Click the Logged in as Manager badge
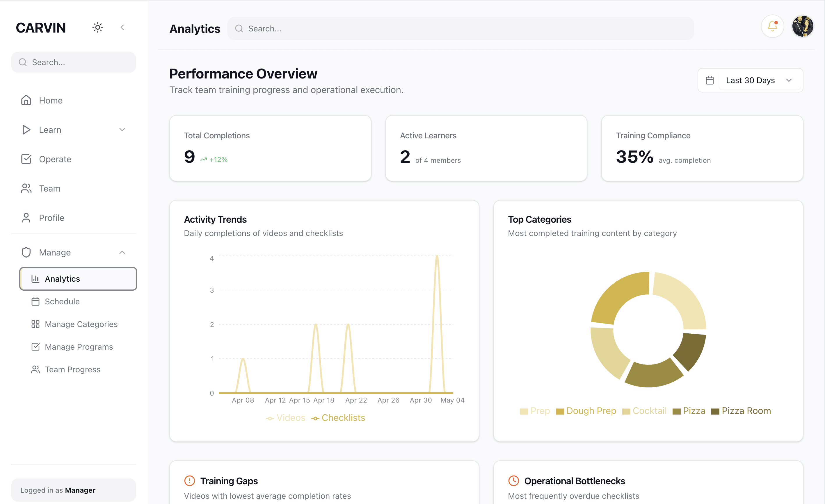The height and width of the screenshot is (504, 825). click(74, 490)
